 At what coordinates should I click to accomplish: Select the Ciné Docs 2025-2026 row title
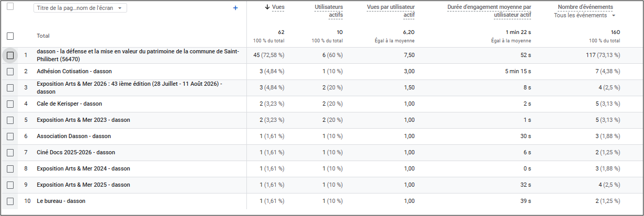pyautogui.click(x=76, y=152)
